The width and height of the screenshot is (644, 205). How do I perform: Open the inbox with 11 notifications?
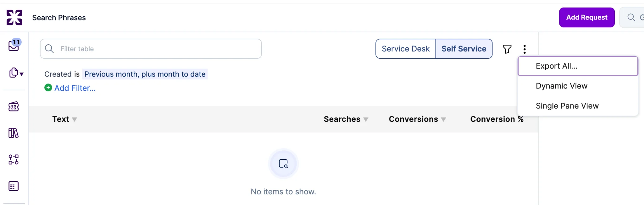[14, 46]
